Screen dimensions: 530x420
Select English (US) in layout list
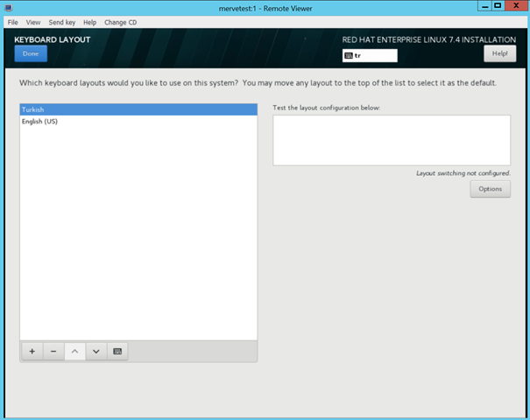click(x=138, y=122)
